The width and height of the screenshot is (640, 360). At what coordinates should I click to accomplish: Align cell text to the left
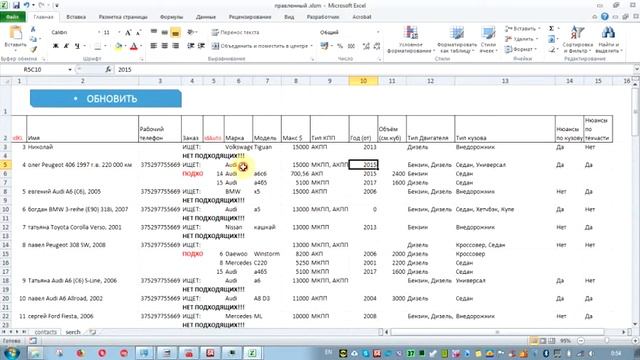[154, 46]
